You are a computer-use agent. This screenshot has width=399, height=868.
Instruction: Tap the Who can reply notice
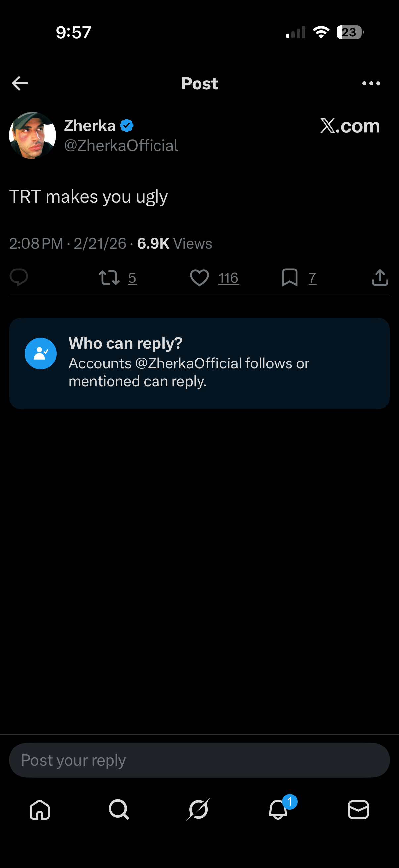pos(199,363)
